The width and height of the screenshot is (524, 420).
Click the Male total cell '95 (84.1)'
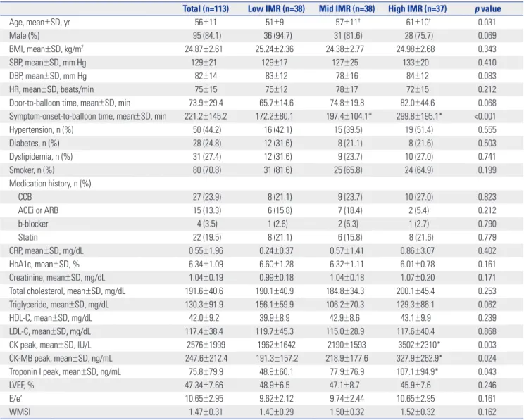(206, 36)
